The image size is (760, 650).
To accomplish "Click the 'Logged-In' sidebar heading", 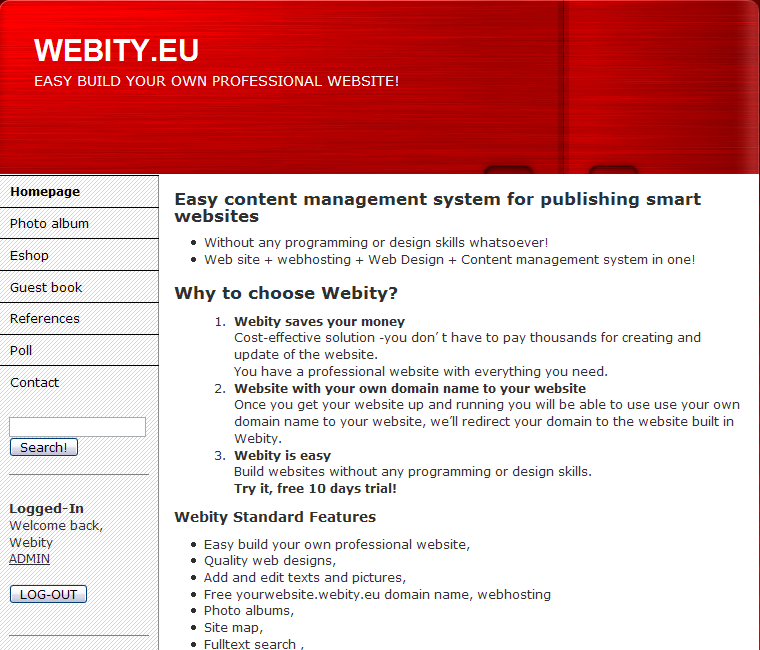I will [47, 508].
